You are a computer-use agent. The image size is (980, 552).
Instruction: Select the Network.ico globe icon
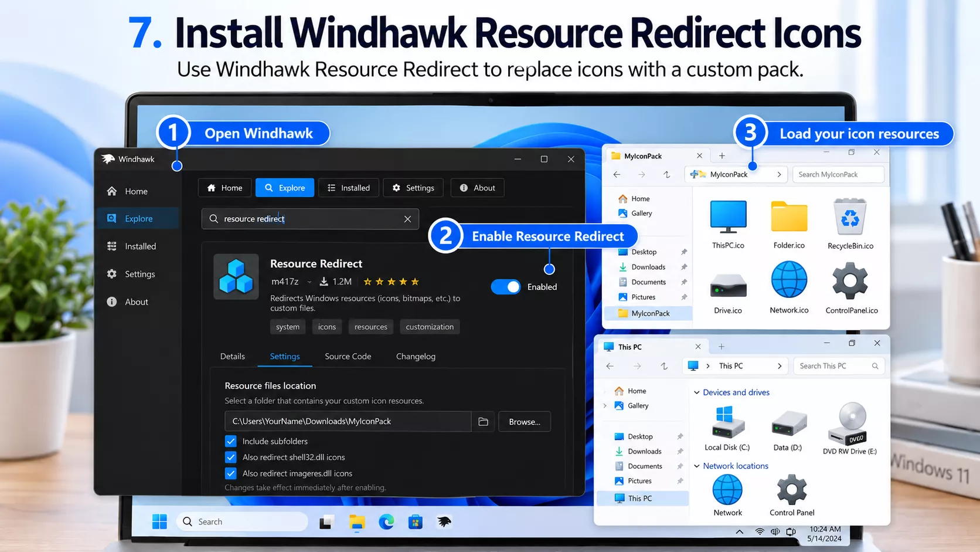tap(789, 280)
